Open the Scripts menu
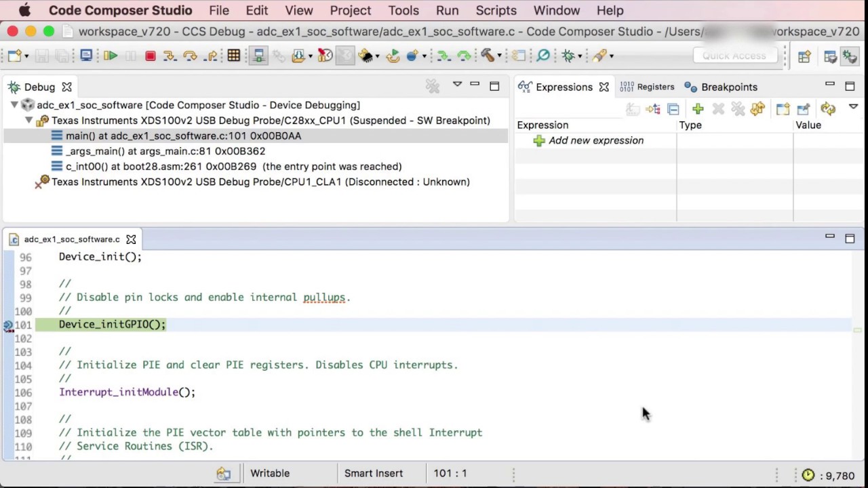The width and height of the screenshot is (868, 488). [496, 10]
